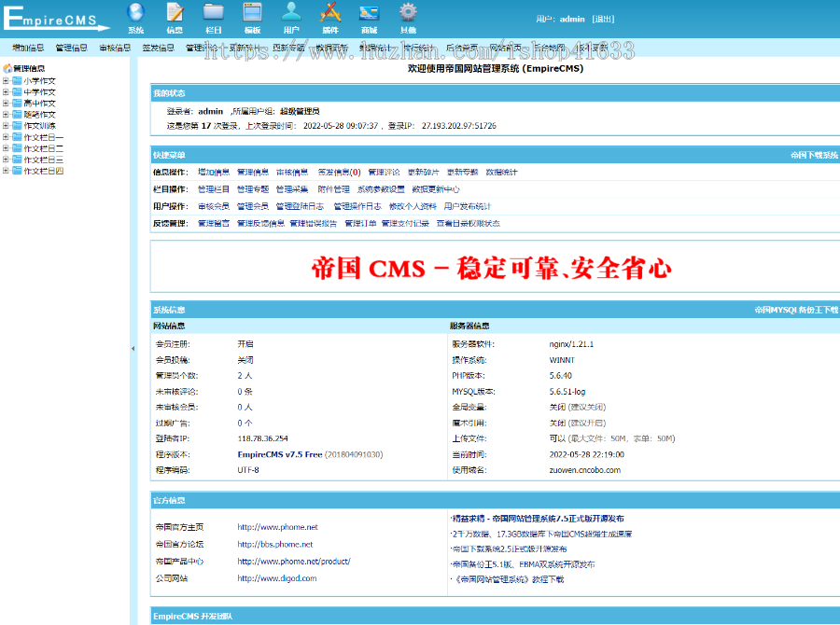Expand the 高中作文 tree node

click(x=6, y=104)
